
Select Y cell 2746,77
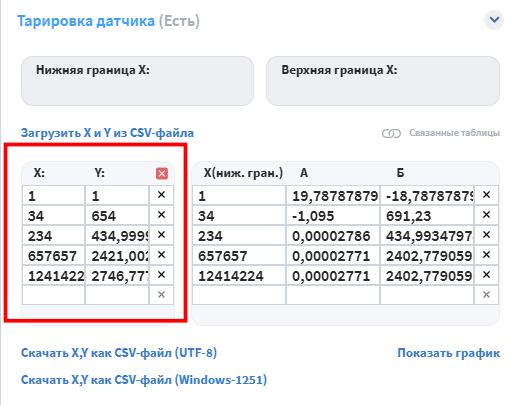click(117, 275)
